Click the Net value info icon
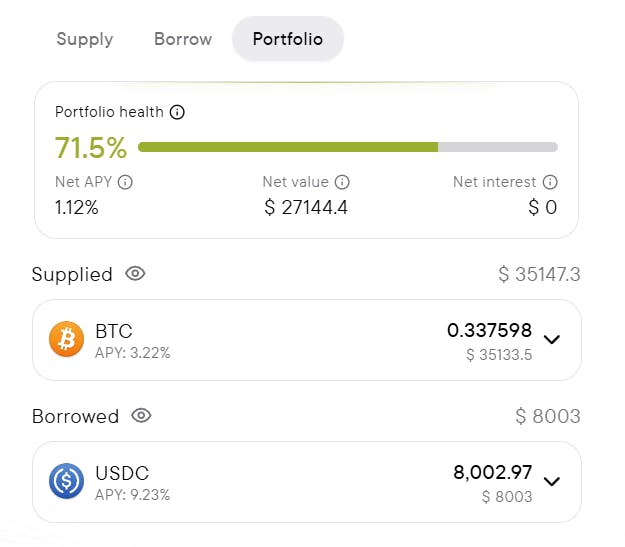Screen dimensions: 625x547 342,182
